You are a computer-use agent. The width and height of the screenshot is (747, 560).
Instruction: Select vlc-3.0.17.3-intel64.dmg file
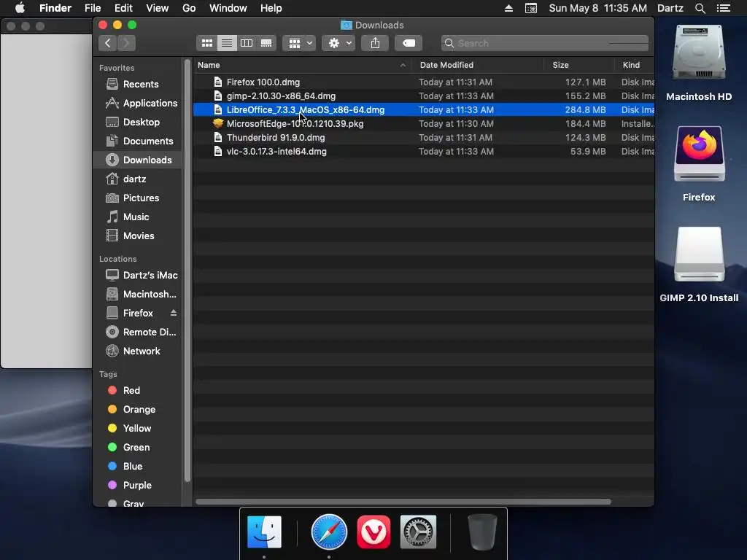424,152
